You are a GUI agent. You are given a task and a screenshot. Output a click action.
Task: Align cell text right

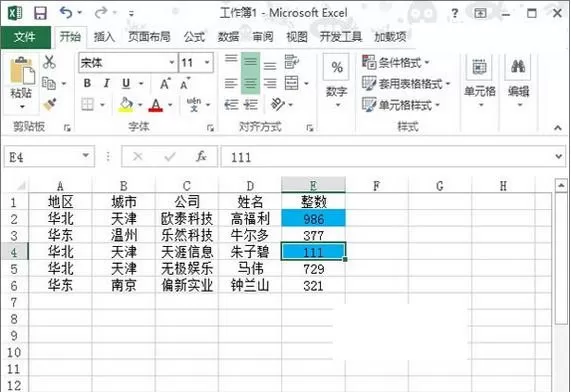coord(270,84)
